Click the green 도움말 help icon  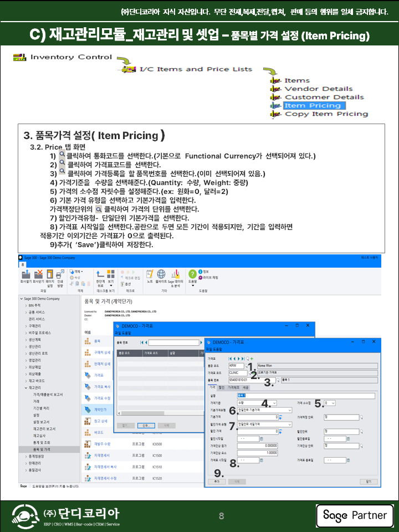point(192,274)
